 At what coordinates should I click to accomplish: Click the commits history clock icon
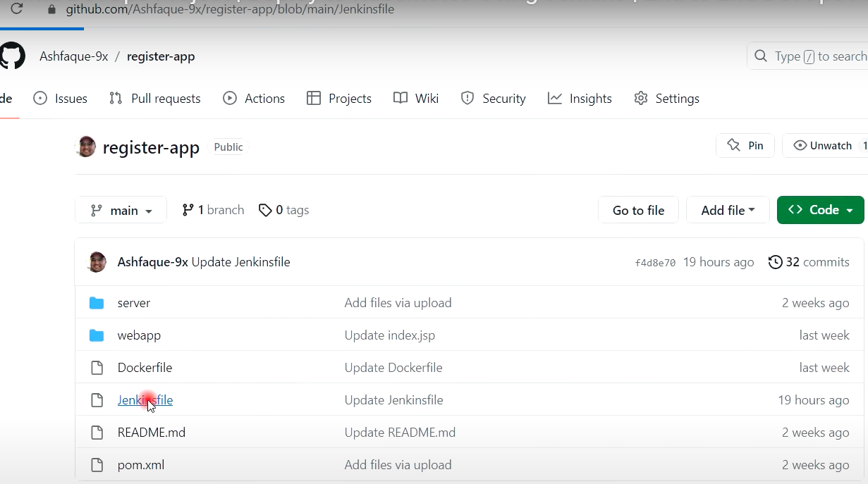775,262
